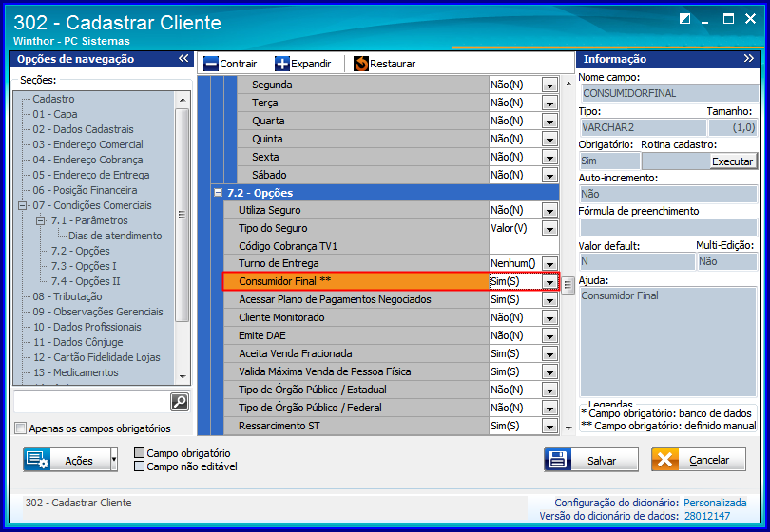Open the Utiliza Seguro dropdown
The width and height of the screenshot is (770, 532).
click(549, 211)
